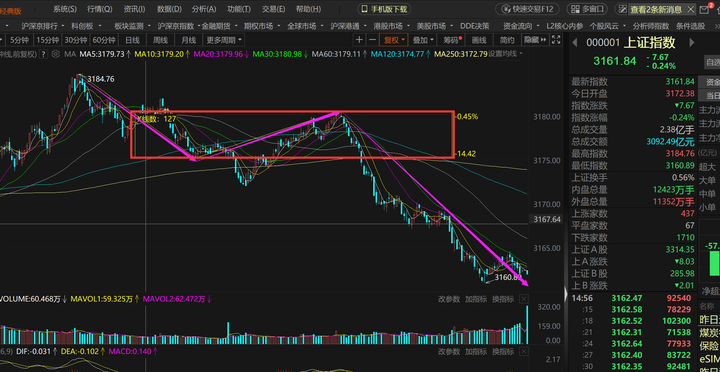Click 加指标 in VOLUME panel
Image resolution: width=720 pixels, height=372 pixels.
click(476, 299)
